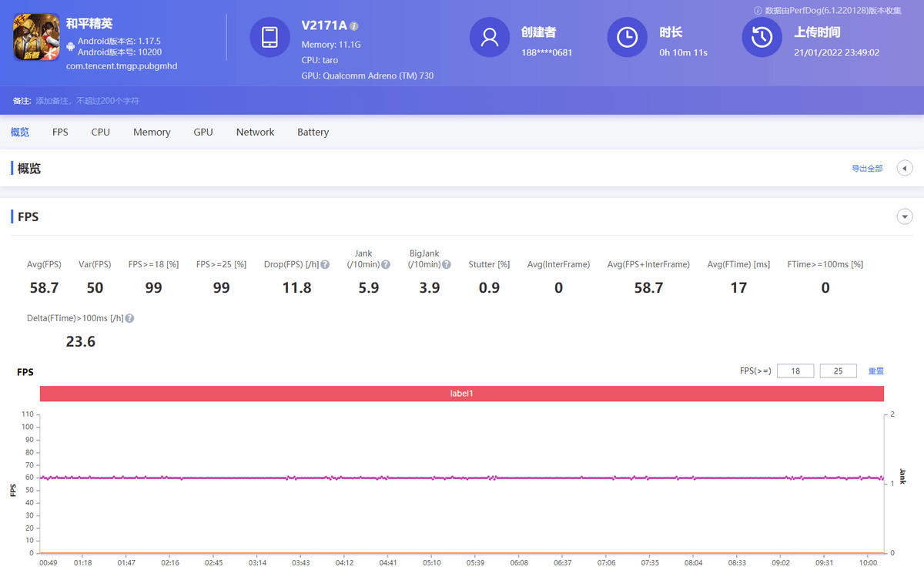Image resolution: width=924 pixels, height=570 pixels.
Task: Open the Memory tab
Action: pyautogui.click(x=152, y=132)
